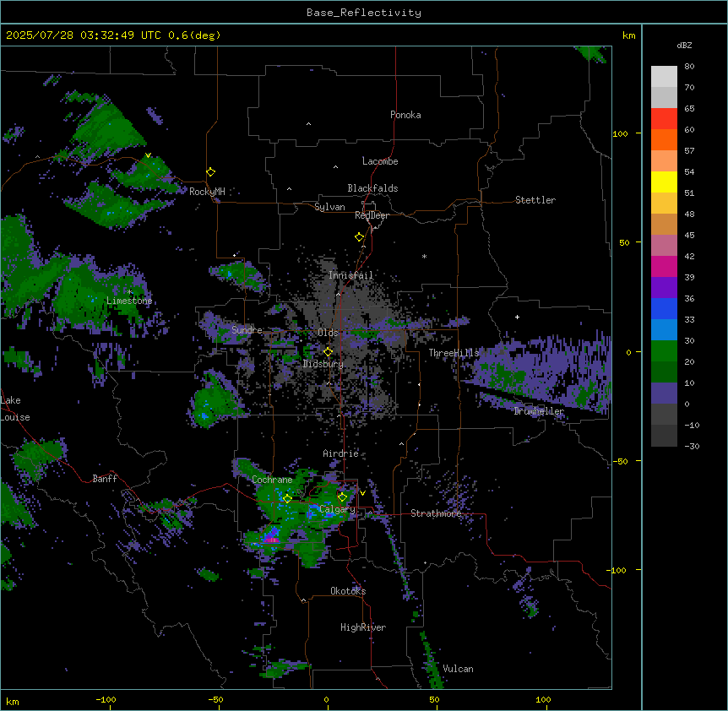Pick the gray 70 to 65 dBZ swatch
Image resolution: width=728 pixels, height=711 pixels.
click(x=664, y=97)
